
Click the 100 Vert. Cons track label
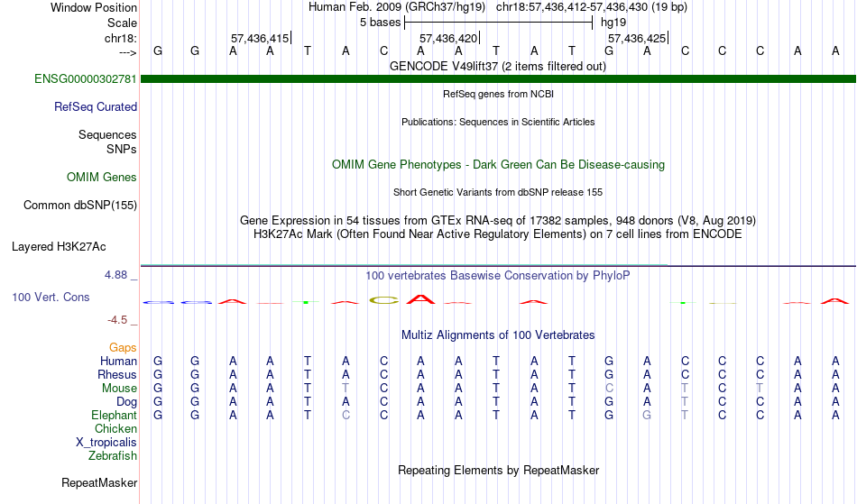(51, 297)
